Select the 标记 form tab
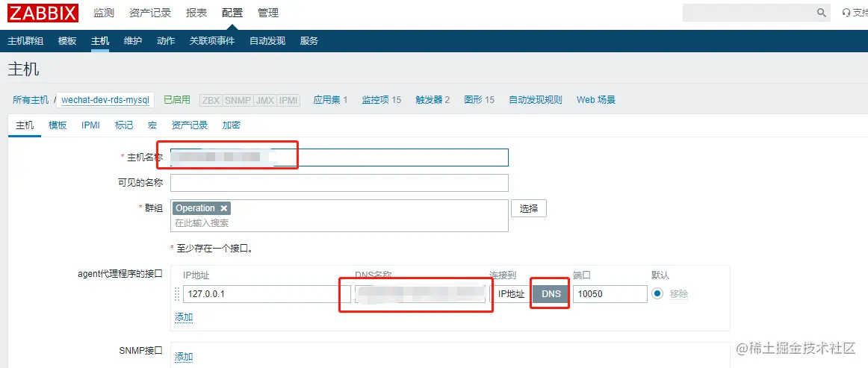Viewport: 868px width, 368px height. [124, 125]
